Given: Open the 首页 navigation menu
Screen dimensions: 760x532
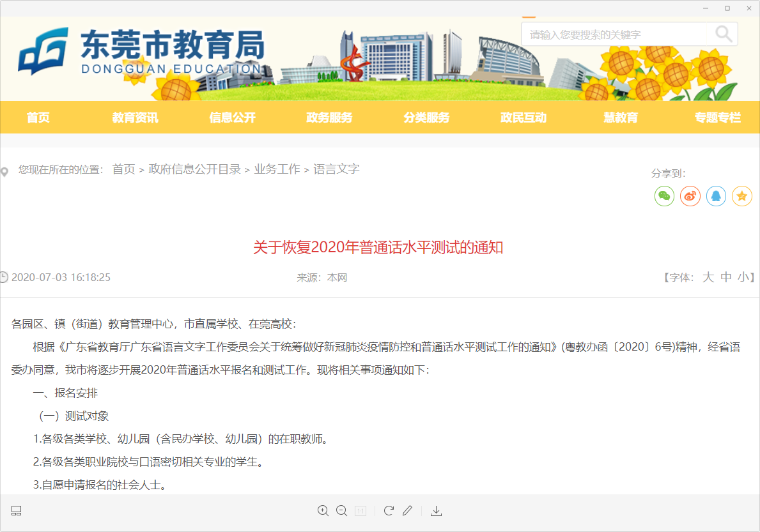Looking at the screenshot, I should click(38, 117).
